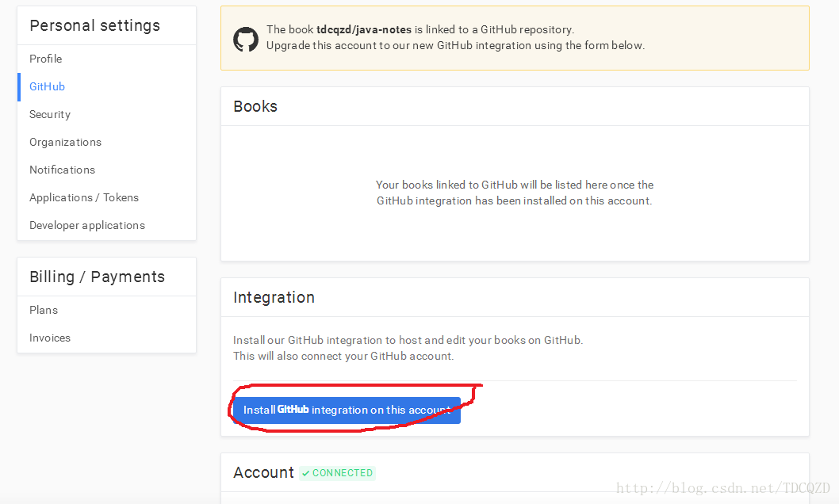Click the Billing / Payments heading
Viewport: 839px width, 504px height.
click(97, 277)
